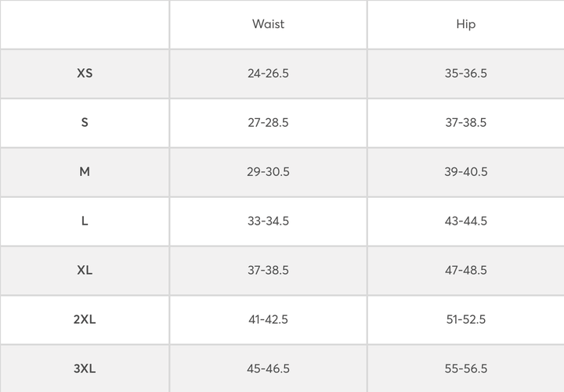Select the XL size row label
The width and height of the screenshot is (564, 392).
[85, 271]
